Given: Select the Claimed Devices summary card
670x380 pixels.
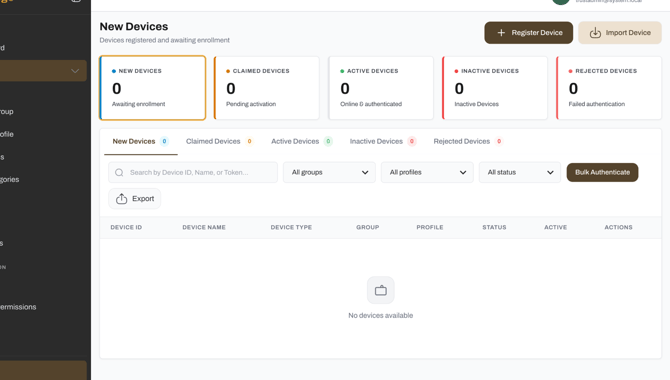Looking at the screenshot, I should tap(267, 88).
